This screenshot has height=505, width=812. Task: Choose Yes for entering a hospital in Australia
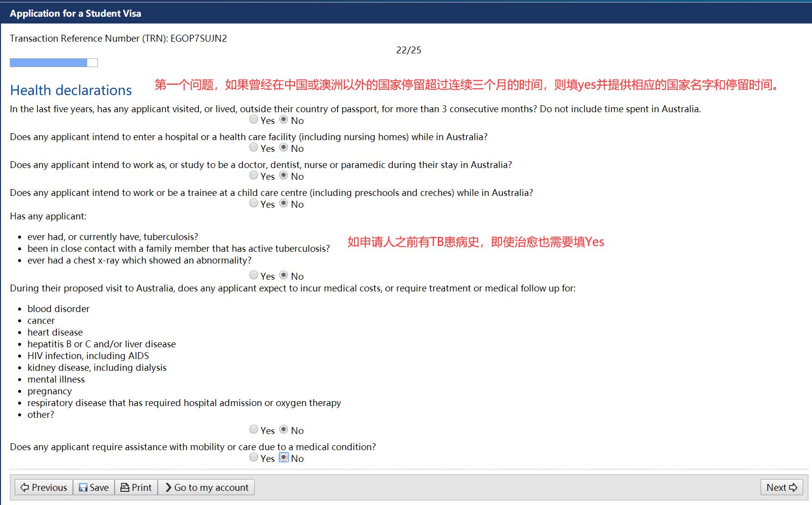click(254, 147)
